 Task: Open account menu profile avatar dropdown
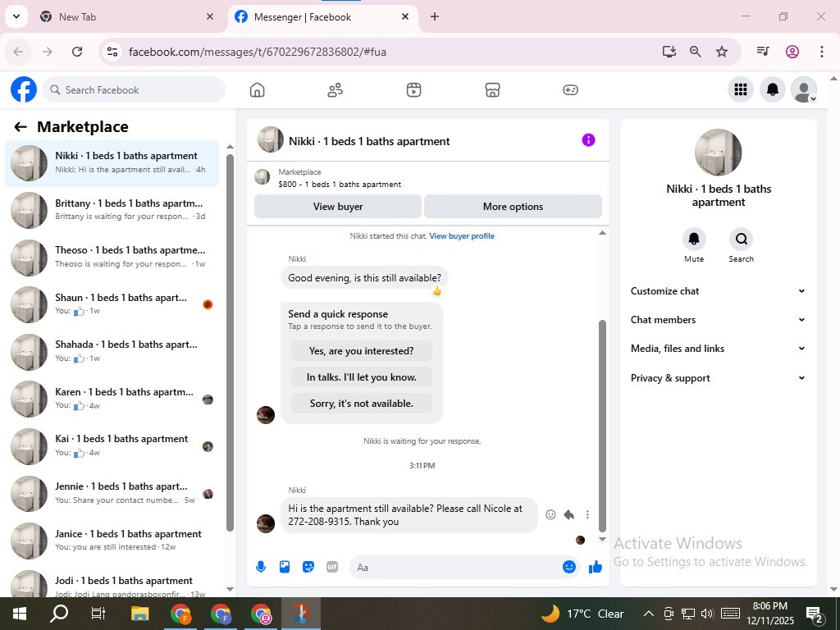(x=804, y=89)
